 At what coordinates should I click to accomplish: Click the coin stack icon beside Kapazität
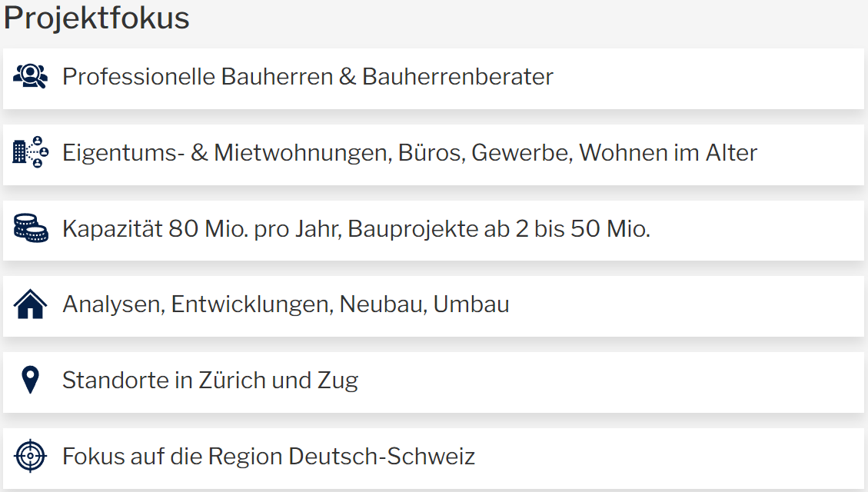point(31,229)
